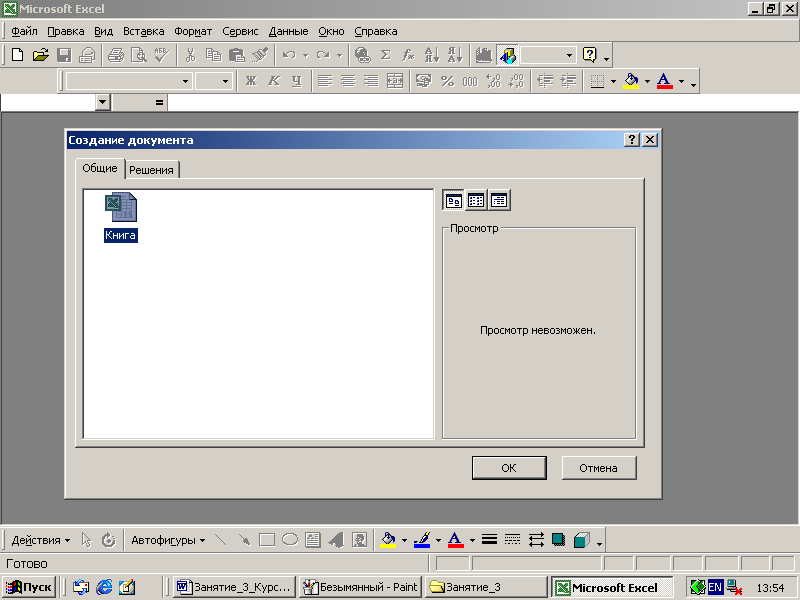
Task: Open the Действия drawing menu
Action: [40, 540]
